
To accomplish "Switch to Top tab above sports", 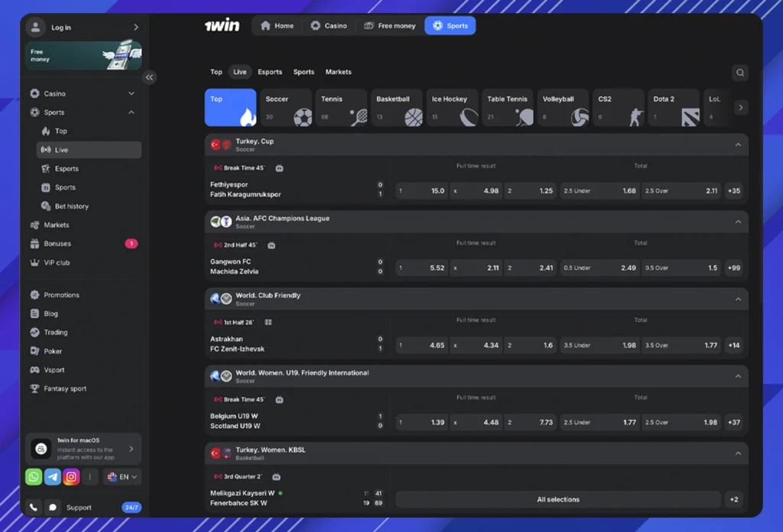I will pyautogui.click(x=216, y=72).
